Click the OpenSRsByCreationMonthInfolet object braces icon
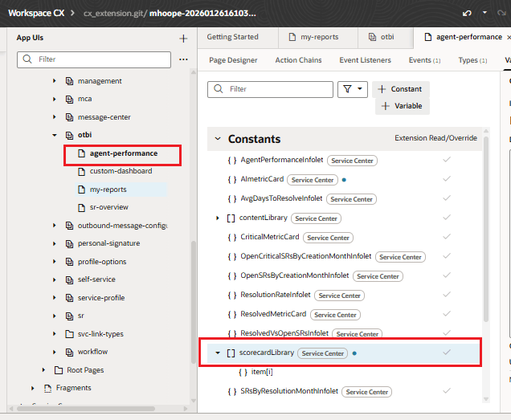 [x=232, y=276]
